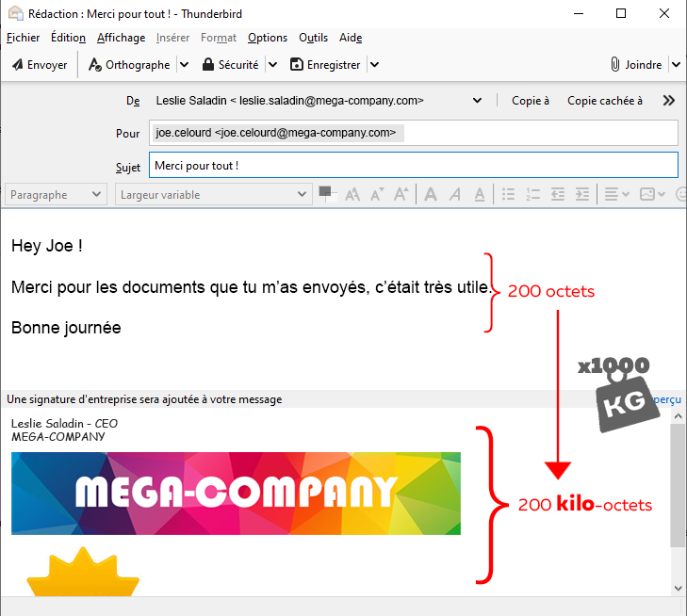This screenshot has width=687, height=616.
Task: Toggle underline text formatting
Action: pos(480,194)
